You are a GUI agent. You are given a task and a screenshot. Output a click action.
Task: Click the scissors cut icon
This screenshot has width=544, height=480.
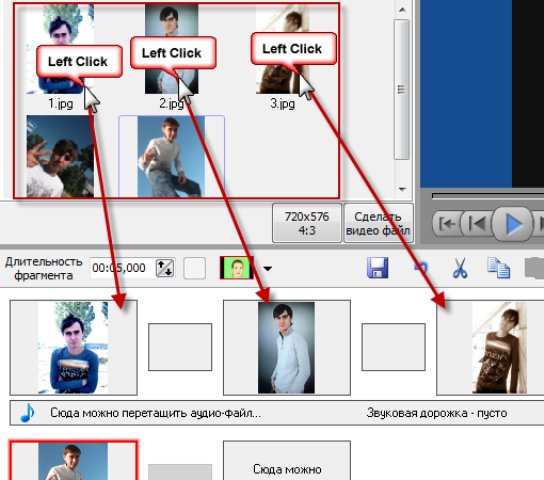click(x=460, y=268)
